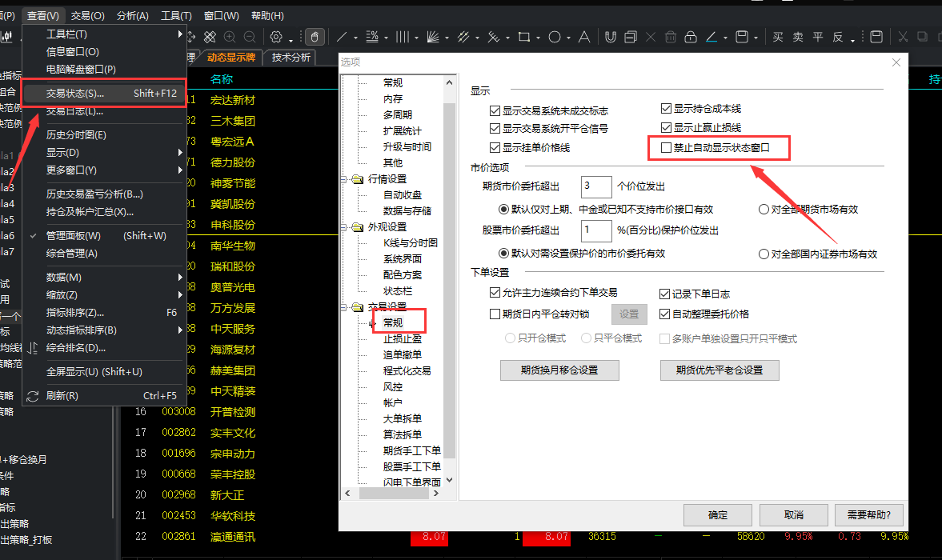Screen dimensions: 942x560
Task: Open 期货换月移仓设置 button
Action: click(559, 370)
